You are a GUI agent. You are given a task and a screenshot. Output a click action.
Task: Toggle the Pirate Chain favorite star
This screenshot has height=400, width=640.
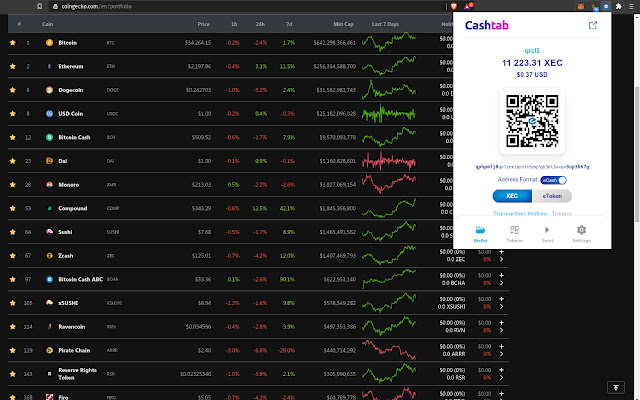point(13,350)
